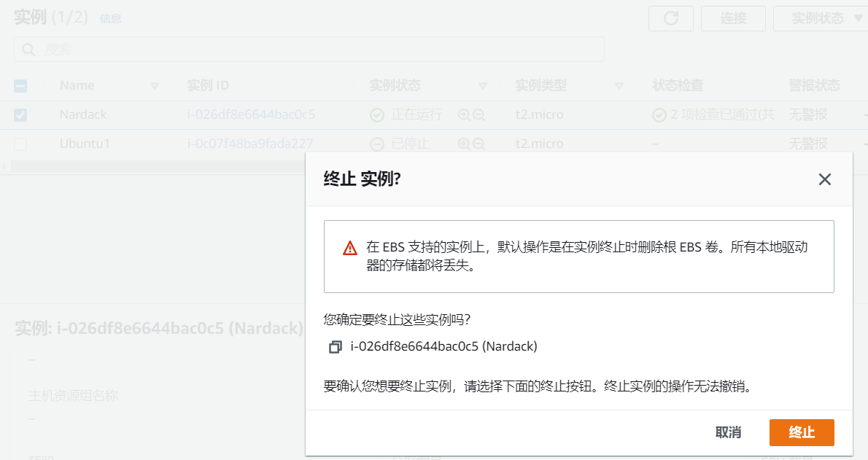Viewport: 868px width, 460px height.
Task: Open the Name column filter chevron
Action: (x=154, y=85)
